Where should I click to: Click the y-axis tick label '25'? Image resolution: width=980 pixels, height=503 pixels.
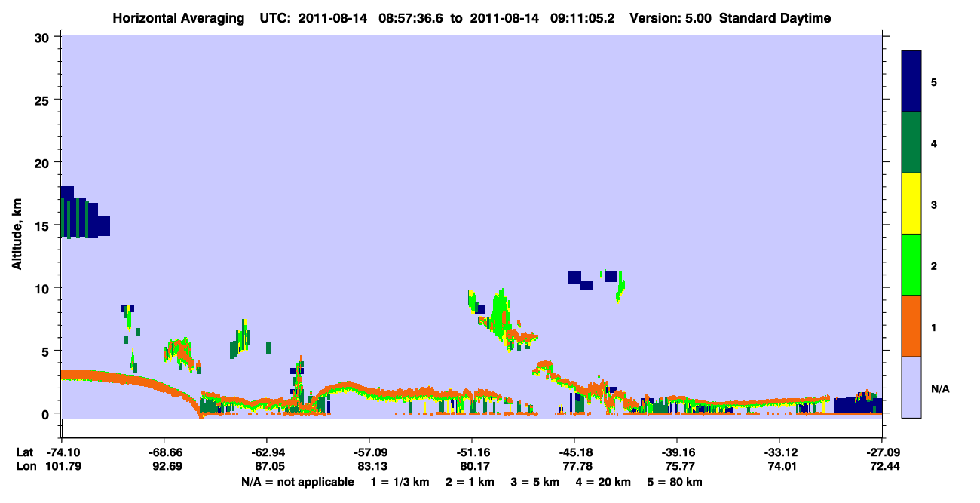44,100
